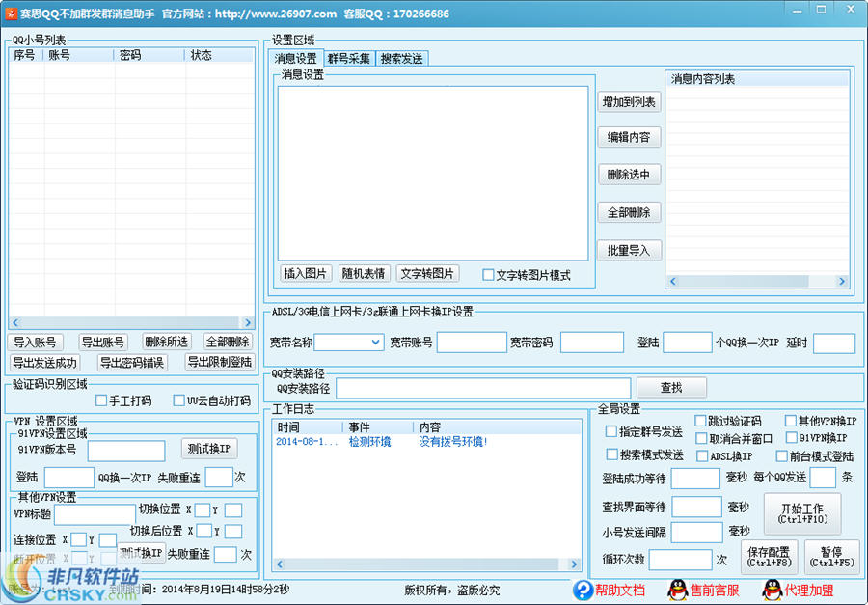Click the penguin icon beside 代理加盟
The image size is (868, 605).
tap(773, 590)
